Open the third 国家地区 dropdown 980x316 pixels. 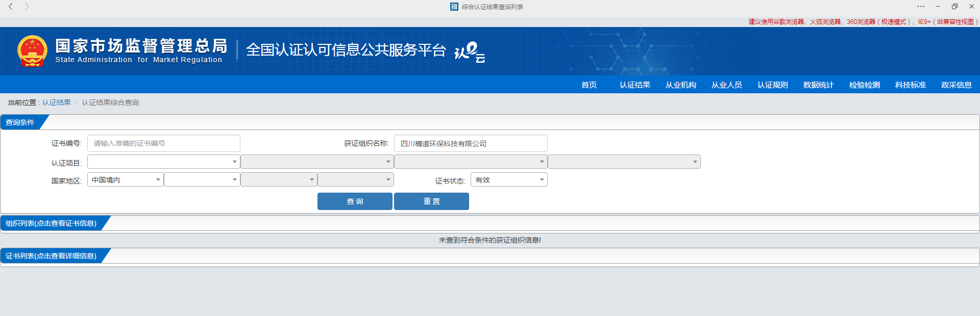(x=279, y=179)
